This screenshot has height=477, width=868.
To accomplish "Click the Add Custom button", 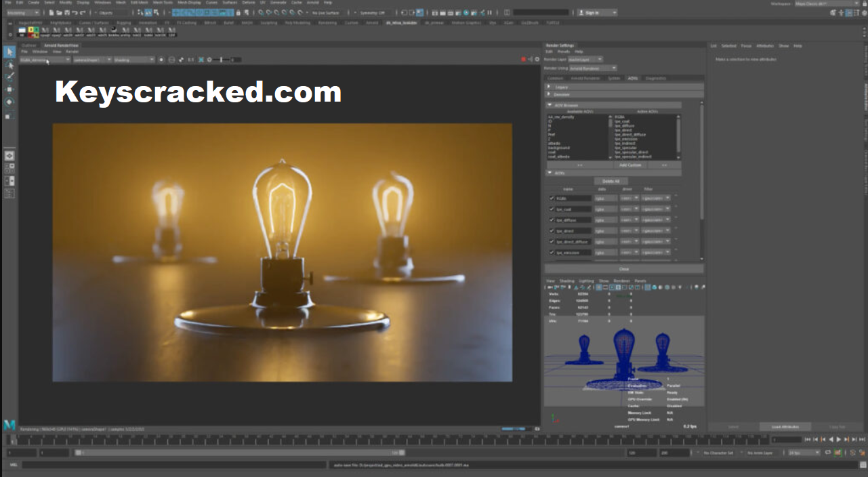I will tap(630, 165).
